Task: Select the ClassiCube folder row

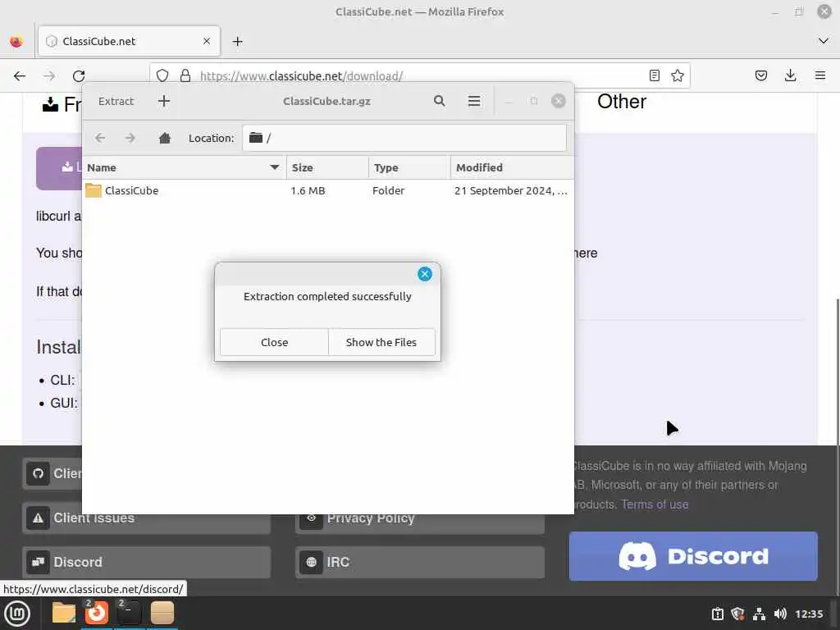Action: click(328, 190)
